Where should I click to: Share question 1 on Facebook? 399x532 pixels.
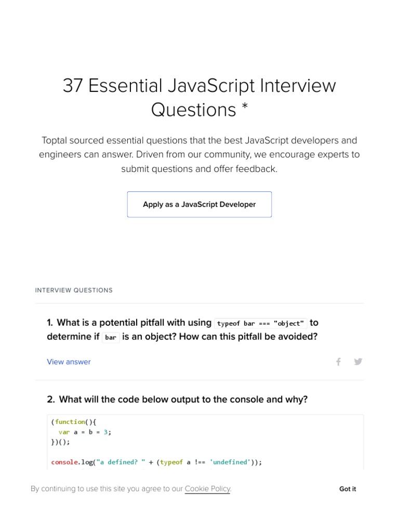click(x=338, y=362)
